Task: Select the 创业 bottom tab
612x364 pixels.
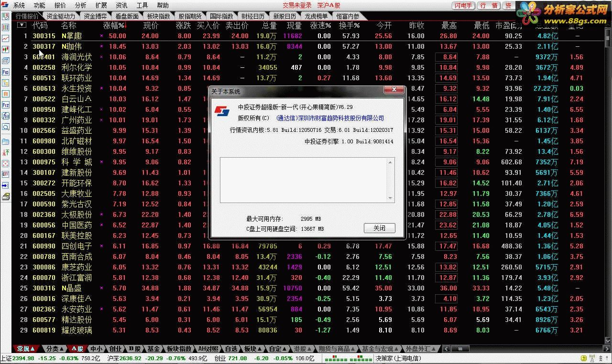Action: pyautogui.click(x=115, y=349)
